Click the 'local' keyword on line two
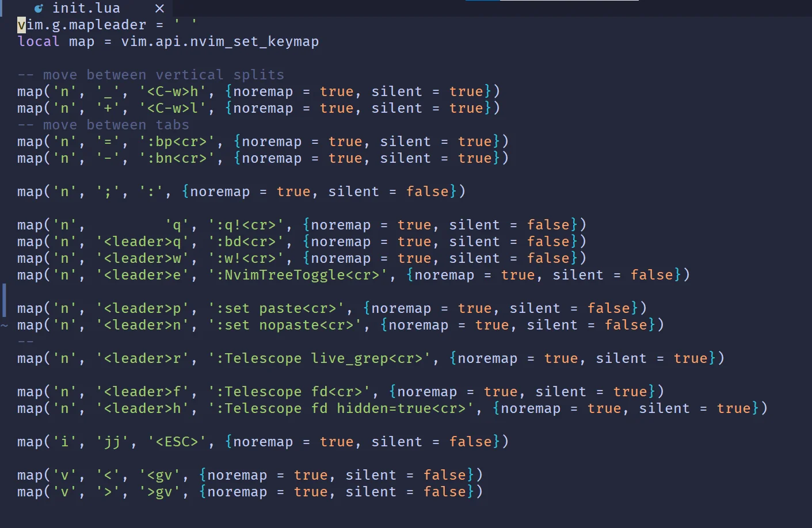This screenshot has width=812, height=528. (38, 41)
